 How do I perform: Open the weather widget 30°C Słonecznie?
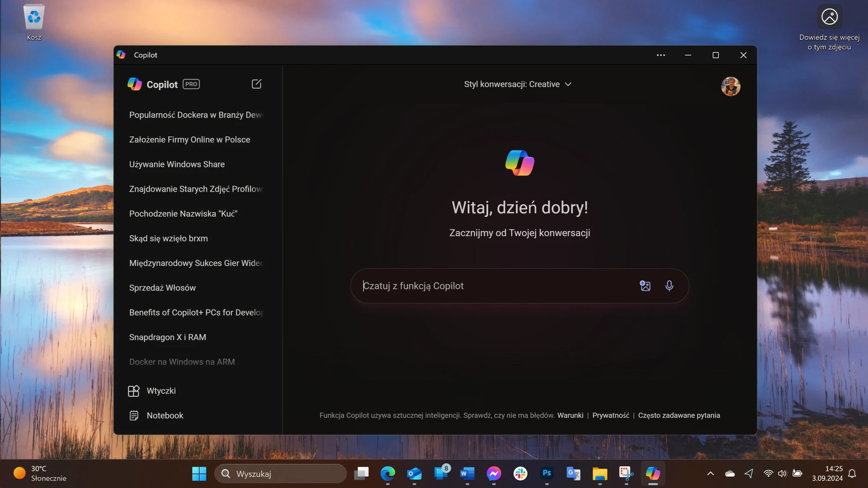tap(40, 474)
